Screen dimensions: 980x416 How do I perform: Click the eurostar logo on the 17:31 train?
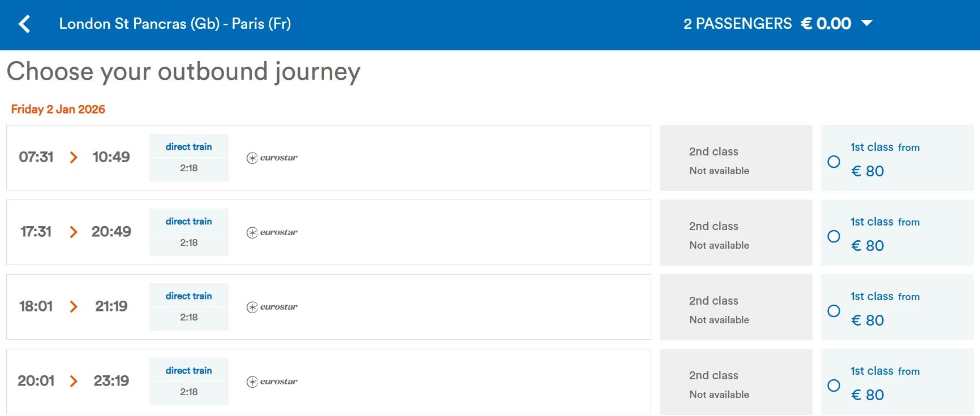[272, 232]
